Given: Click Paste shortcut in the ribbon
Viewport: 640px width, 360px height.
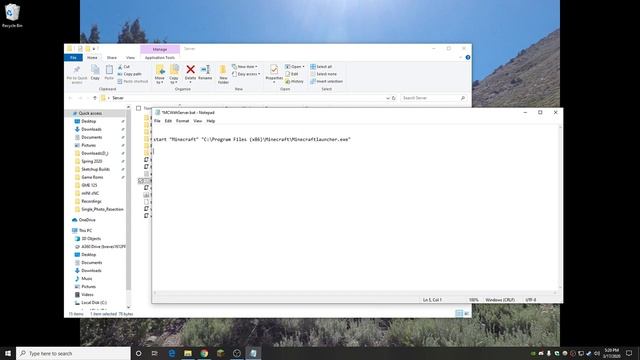Looking at the screenshot, I should click(133, 81).
